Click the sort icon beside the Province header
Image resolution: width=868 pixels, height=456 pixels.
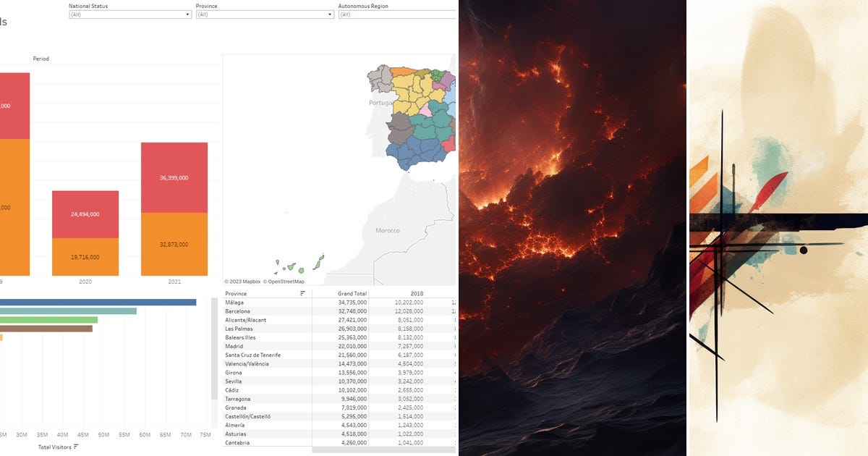[x=302, y=293]
